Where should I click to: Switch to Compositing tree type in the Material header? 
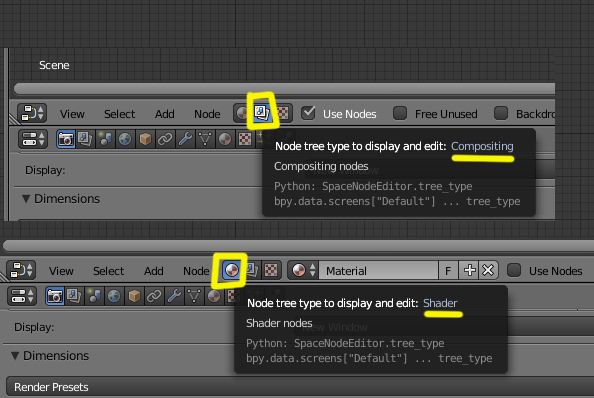tap(252, 270)
